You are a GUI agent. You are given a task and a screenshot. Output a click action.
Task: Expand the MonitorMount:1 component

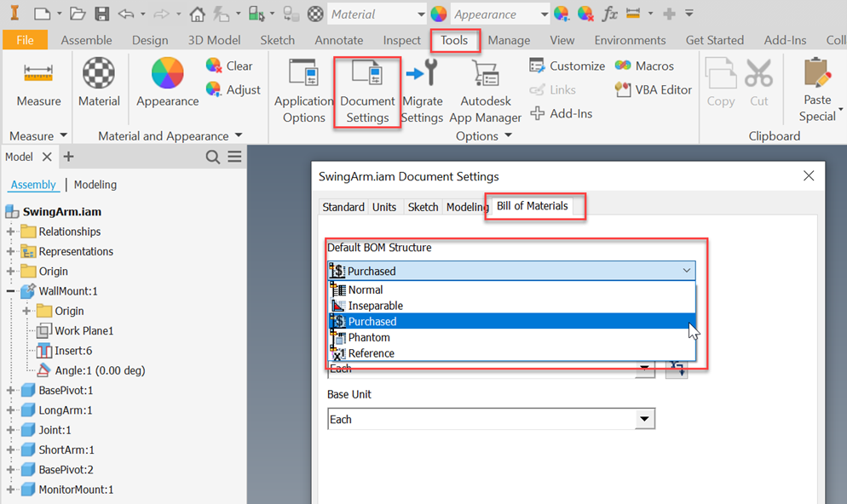tap(10, 490)
